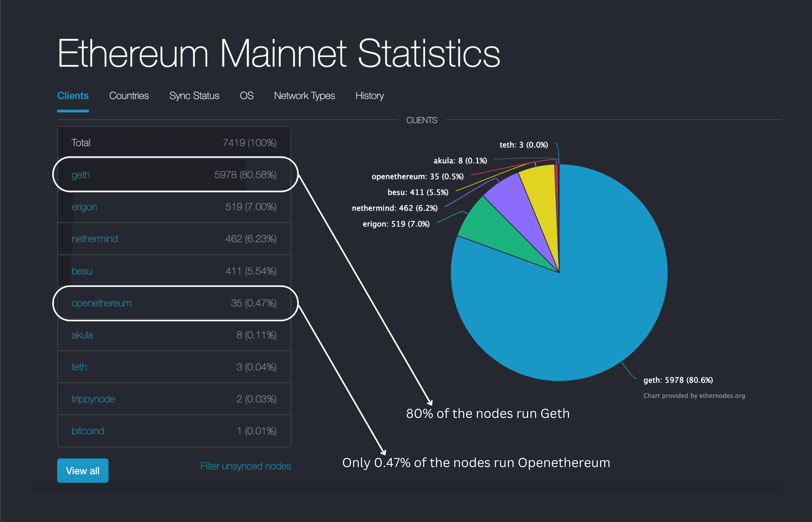This screenshot has width=812, height=522.
Task: Open the geth client link
Action: (81, 175)
